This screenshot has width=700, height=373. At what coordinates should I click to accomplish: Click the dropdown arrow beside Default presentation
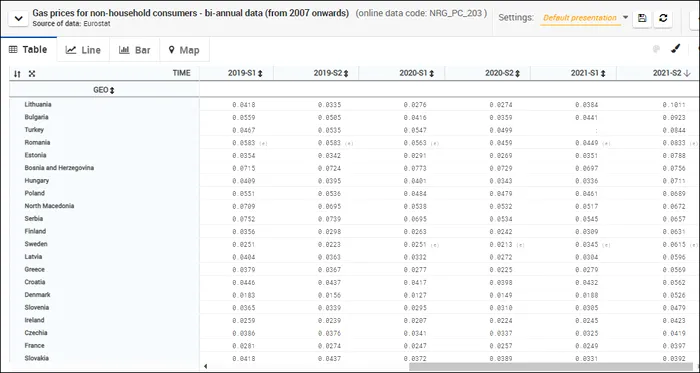coord(625,17)
